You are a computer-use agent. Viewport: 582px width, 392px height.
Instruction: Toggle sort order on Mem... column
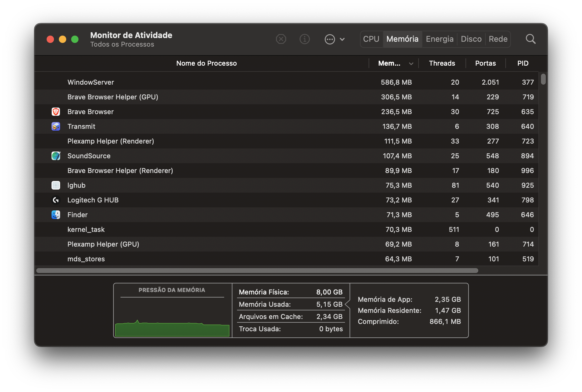[394, 63]
